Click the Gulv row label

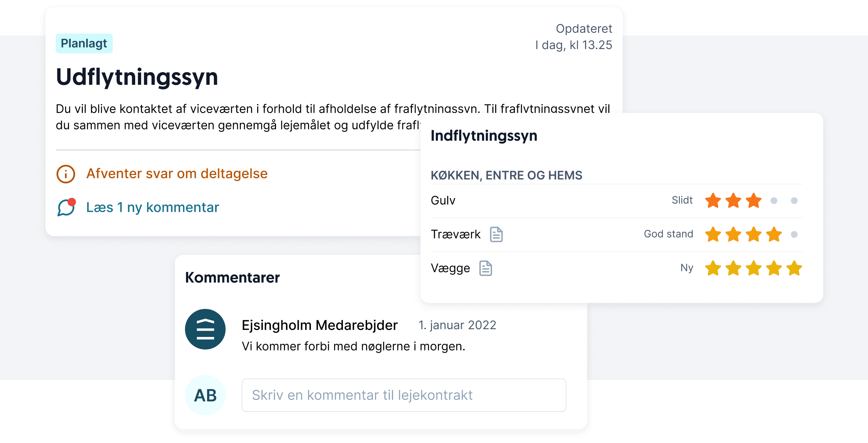pos(443,201)
